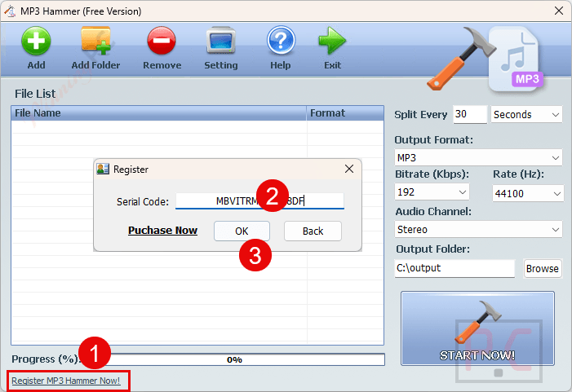Close the MP3 Hammer window

pos(558,11)
